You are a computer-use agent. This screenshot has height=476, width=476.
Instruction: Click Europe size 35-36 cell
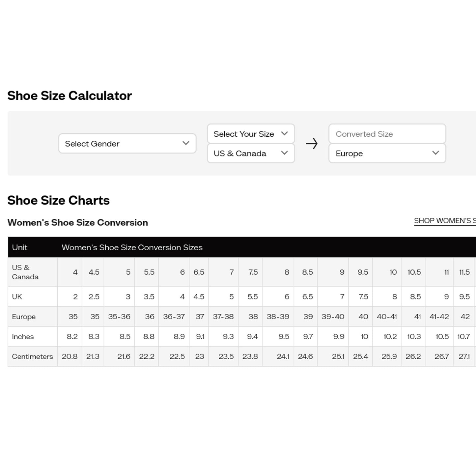click(x=119, y=317)
